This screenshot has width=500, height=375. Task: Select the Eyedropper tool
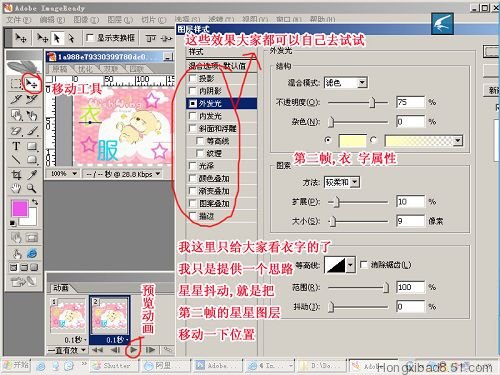click(x=32, y=174)
